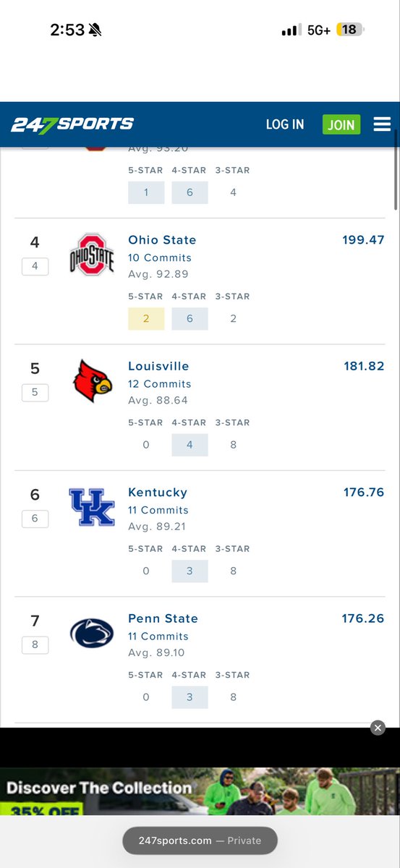
Task: Tap the Penn State Nittany Lions logo
Action: 92,633
